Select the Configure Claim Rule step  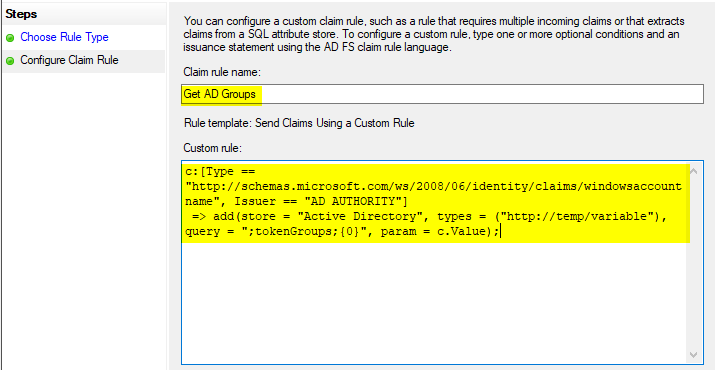(x=69, y=60)
